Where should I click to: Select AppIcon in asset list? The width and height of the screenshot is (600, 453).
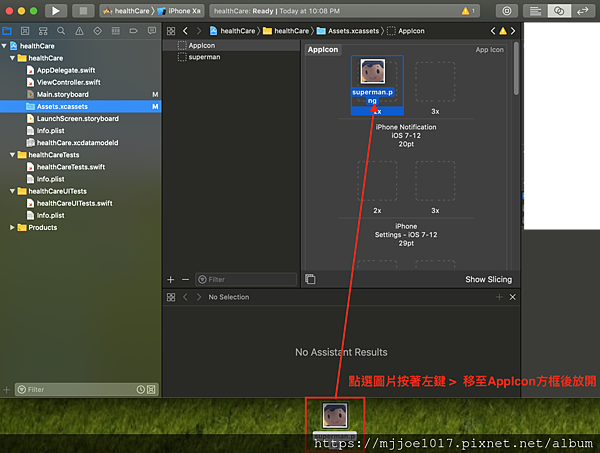click(232, 46)
